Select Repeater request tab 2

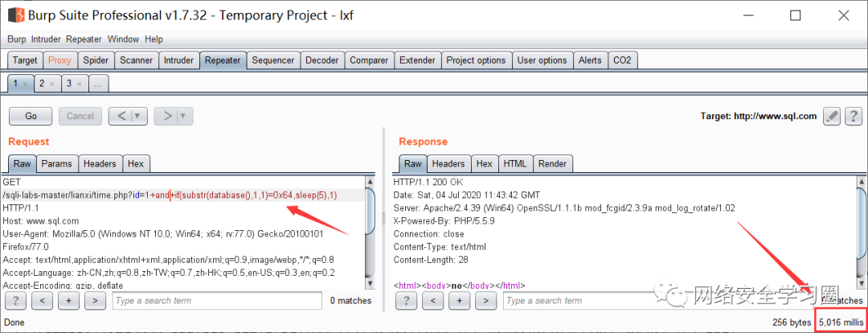click(42, 84)
